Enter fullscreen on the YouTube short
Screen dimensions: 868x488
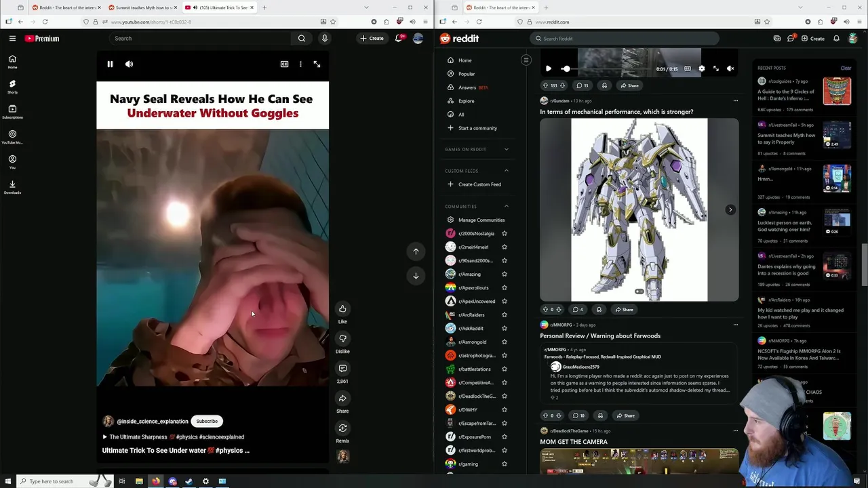pyautogui.click(x=317, y=64)
